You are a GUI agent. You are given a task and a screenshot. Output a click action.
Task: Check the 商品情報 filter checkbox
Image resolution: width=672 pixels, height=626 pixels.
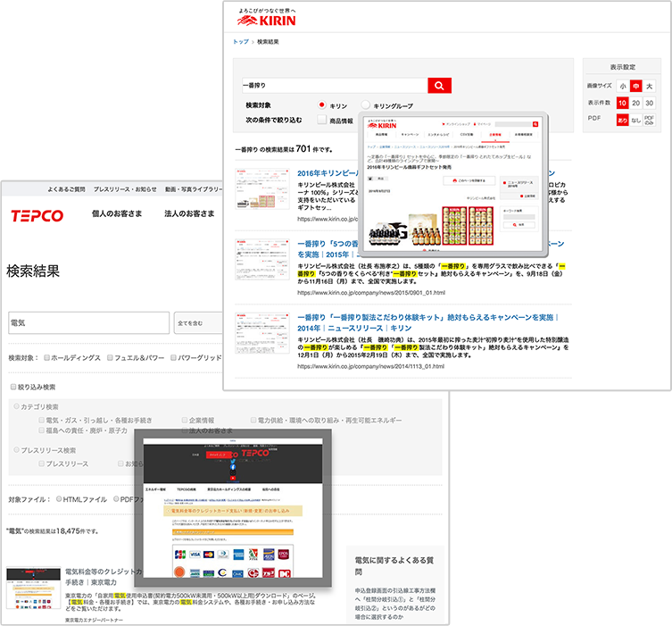tap(322, 120)
